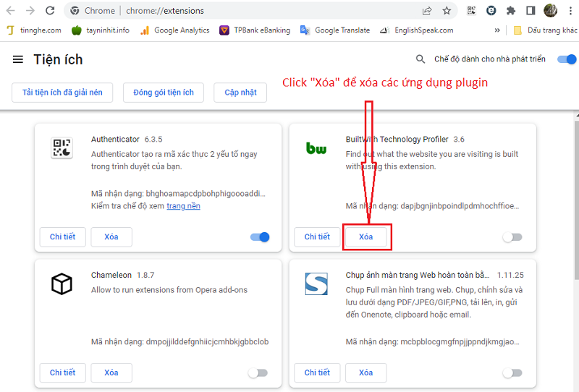Turn off the Authenticator extension toggle
Image resolution: width=579 pixels, height=392 pixels.
[x=259, y=237]
